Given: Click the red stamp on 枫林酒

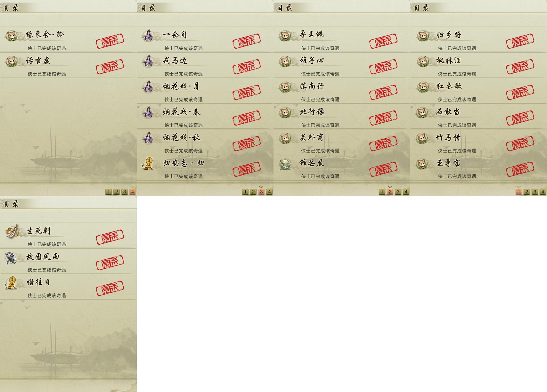Looking at the screenshot, I should [x=520, y=67].
